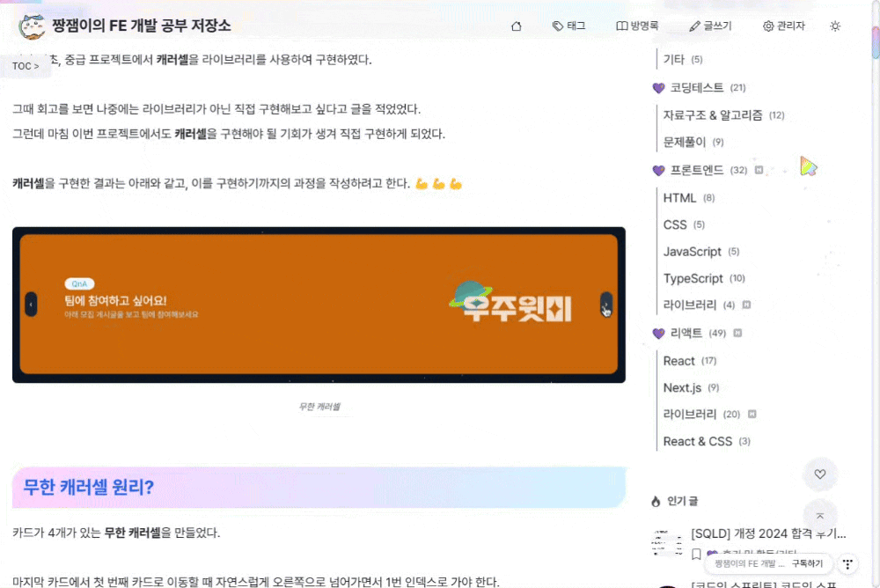Open the 관리자 admin page
The image size is (880, 588).
[x=783, y=26]
